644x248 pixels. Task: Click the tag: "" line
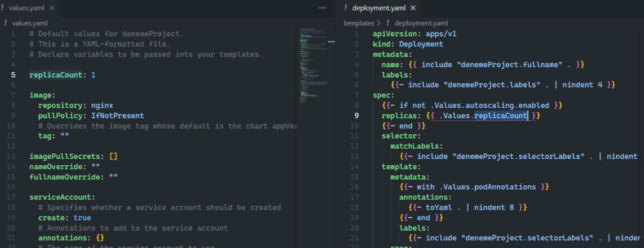pos(53,136)
